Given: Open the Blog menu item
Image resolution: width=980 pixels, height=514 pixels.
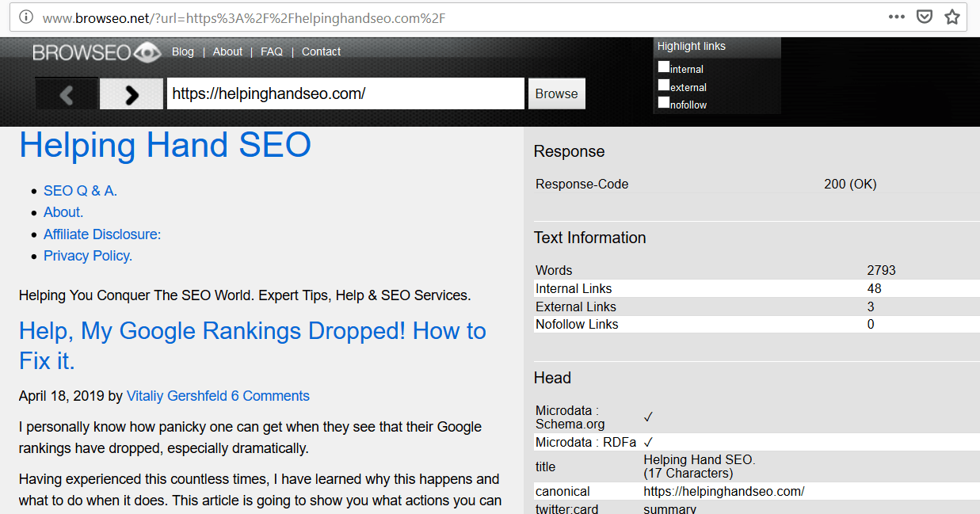Looking at the screenshot, I should point(183,51).
